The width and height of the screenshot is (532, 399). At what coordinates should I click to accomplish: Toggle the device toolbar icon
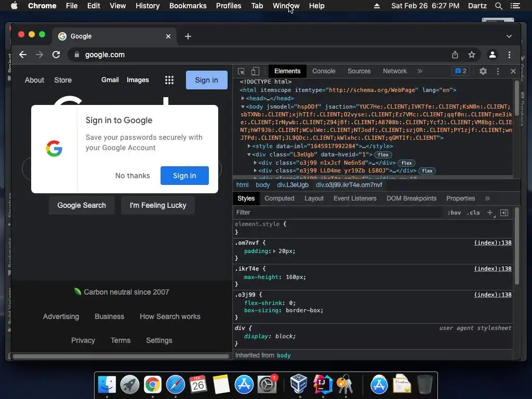[255, 71]
